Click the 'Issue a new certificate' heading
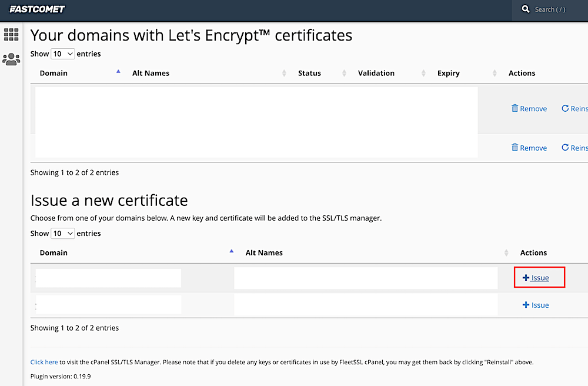Image resolution: width=588 pixels, height=386 pixels. tap(109, 200)
